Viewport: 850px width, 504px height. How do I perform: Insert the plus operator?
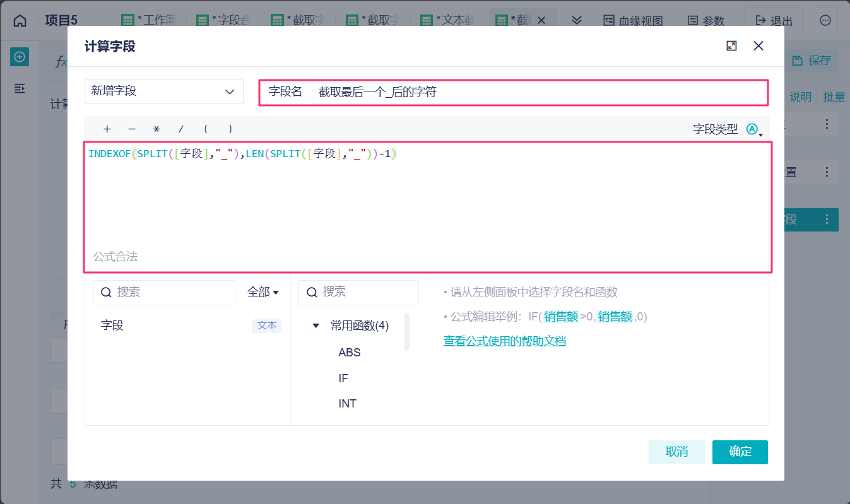pos(107,129)
